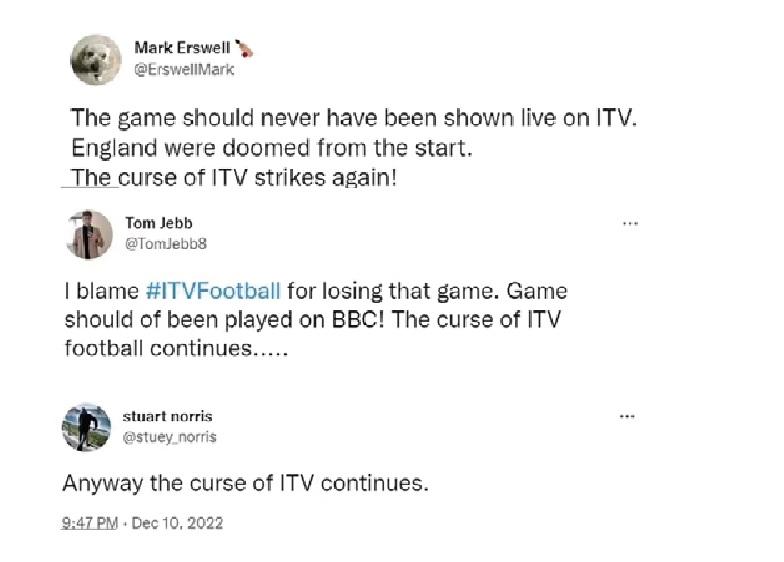This screenshot has width=784, height=562.
Task: Visit the @TomJebb8 handle
Action: pos(165,244)
